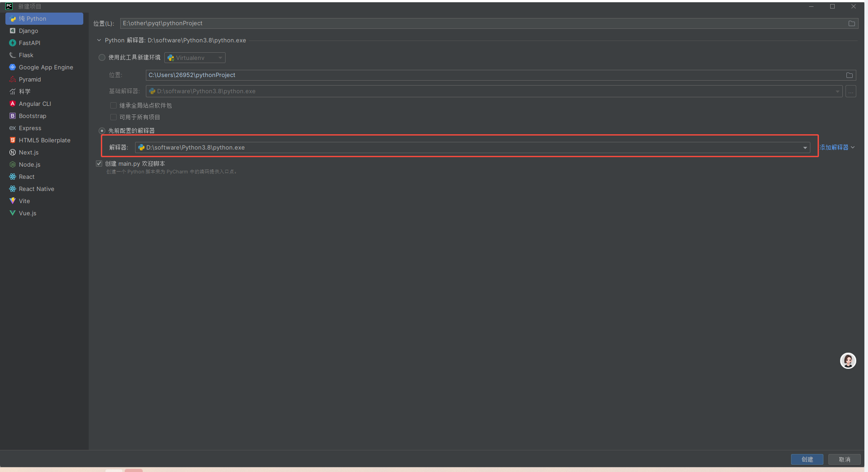Screen dimensions: 868x472
Task: Collapse the Python 解释器 section chevron
Action: (99, 41)
